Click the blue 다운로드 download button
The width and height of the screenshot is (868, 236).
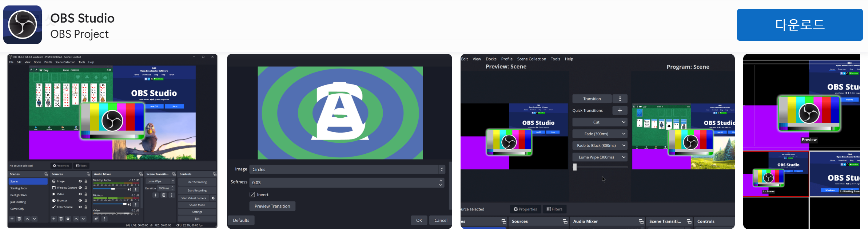[x=799, y=25]
